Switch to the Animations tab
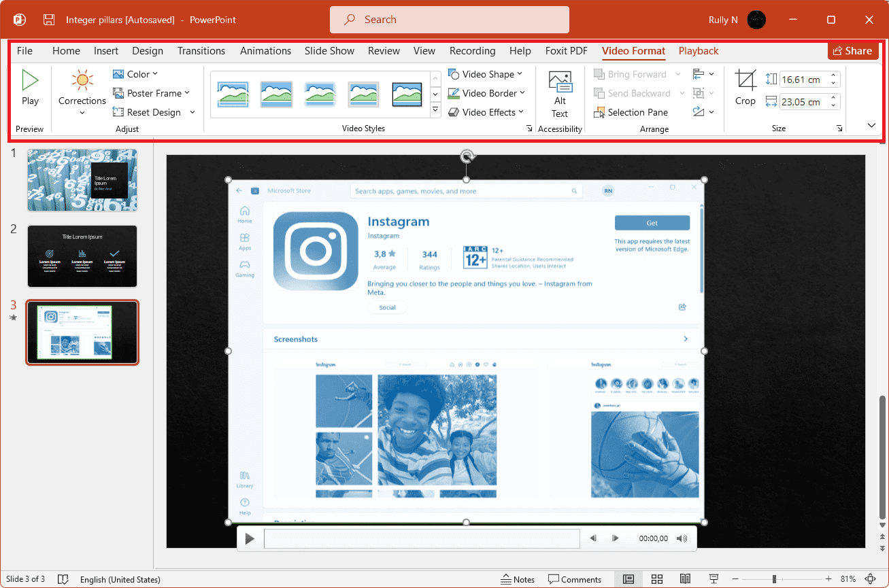 coord(265,51)
